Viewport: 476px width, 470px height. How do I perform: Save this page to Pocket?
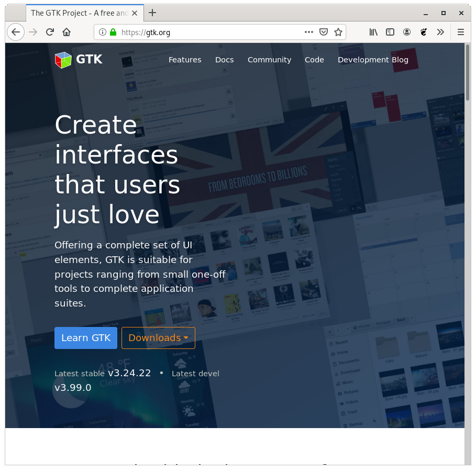[324, 32]
